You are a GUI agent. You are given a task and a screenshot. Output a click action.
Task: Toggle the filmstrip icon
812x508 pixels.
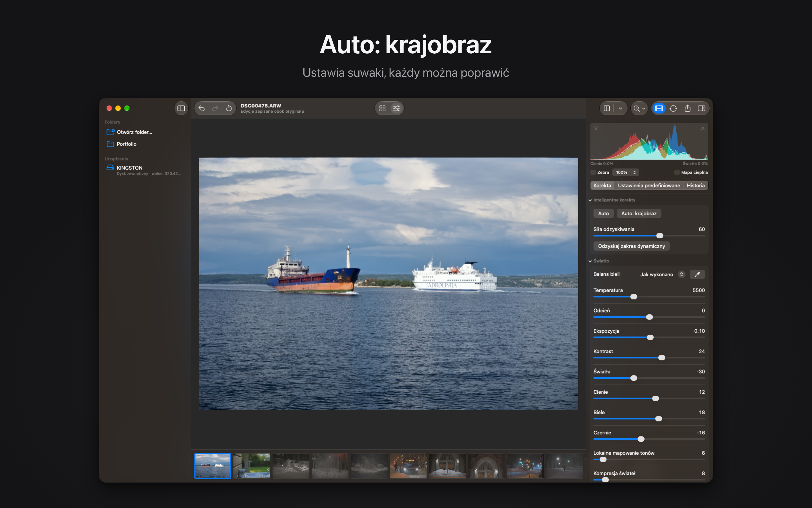pyautogui.click(x=659, y=108)
